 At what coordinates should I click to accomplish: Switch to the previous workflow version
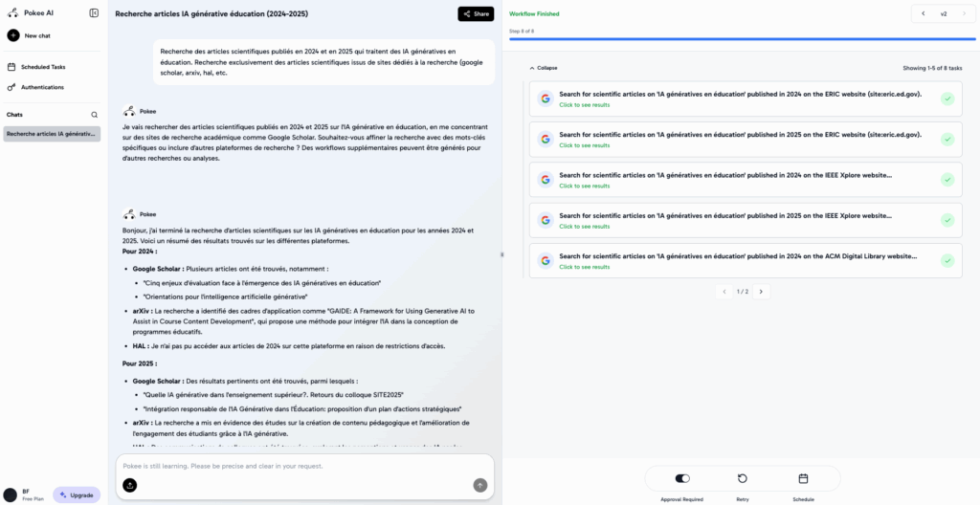pos(924,13)
